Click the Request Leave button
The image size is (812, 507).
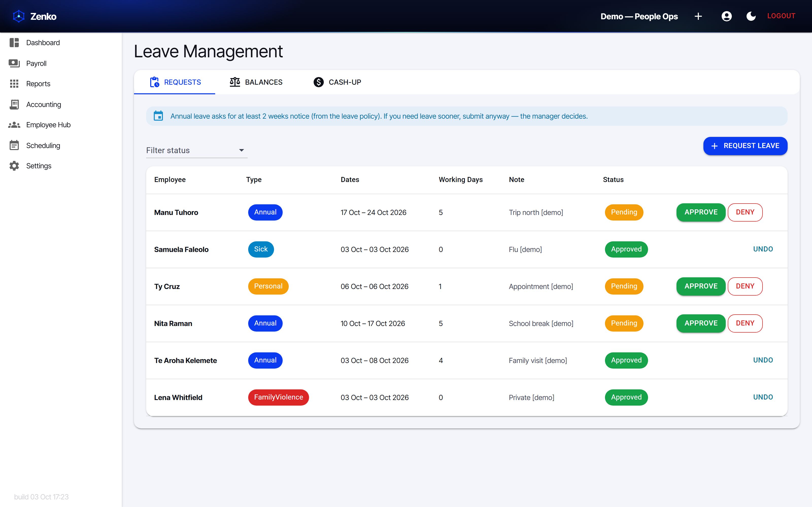pos(745,146)
